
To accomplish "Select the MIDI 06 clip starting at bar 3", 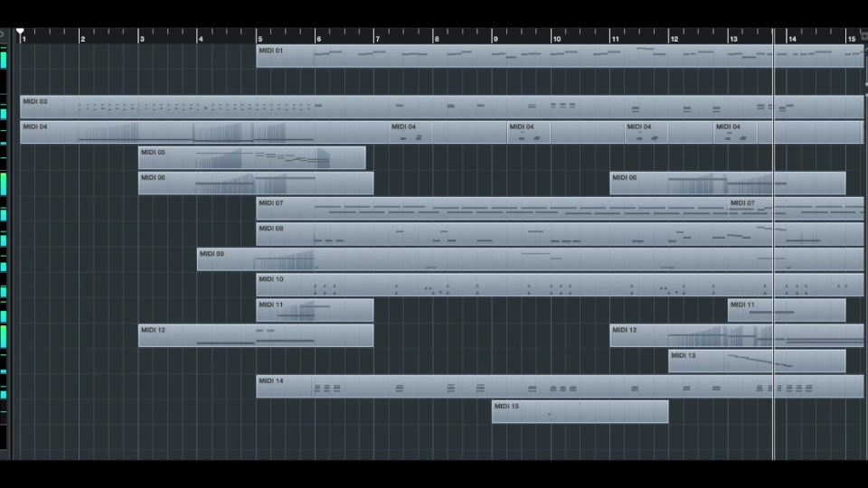I will coord(256,183).
